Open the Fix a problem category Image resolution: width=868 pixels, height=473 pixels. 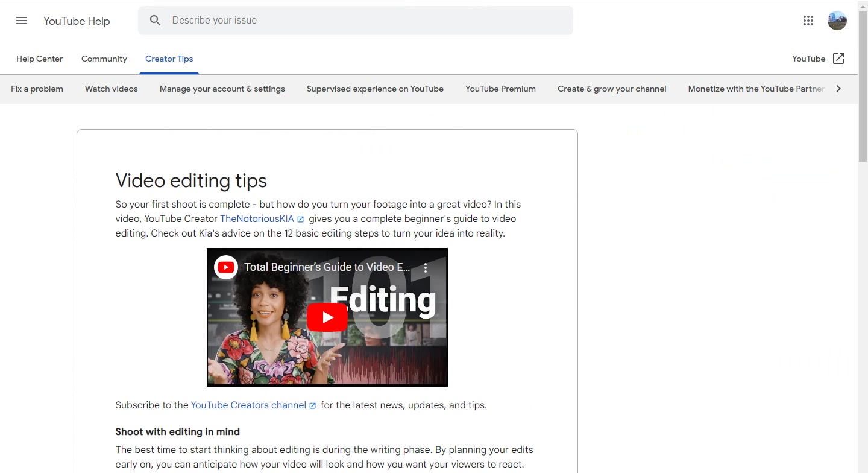[37, 89]
